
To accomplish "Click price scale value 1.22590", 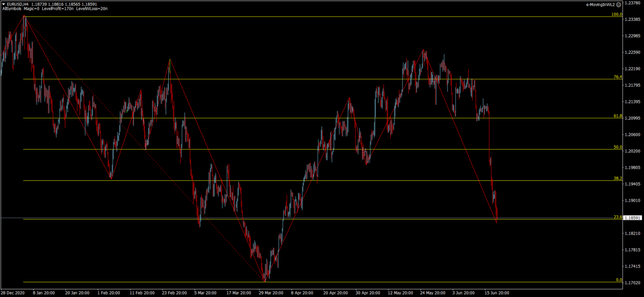I will click(x=633, y=52).
